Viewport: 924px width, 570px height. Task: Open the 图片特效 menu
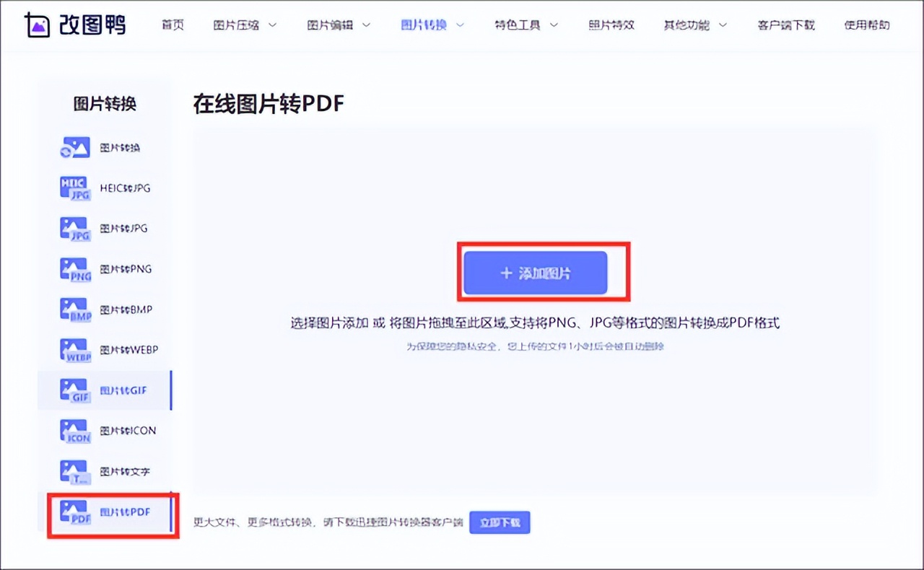pyautogui.click(x=611, y=24)
